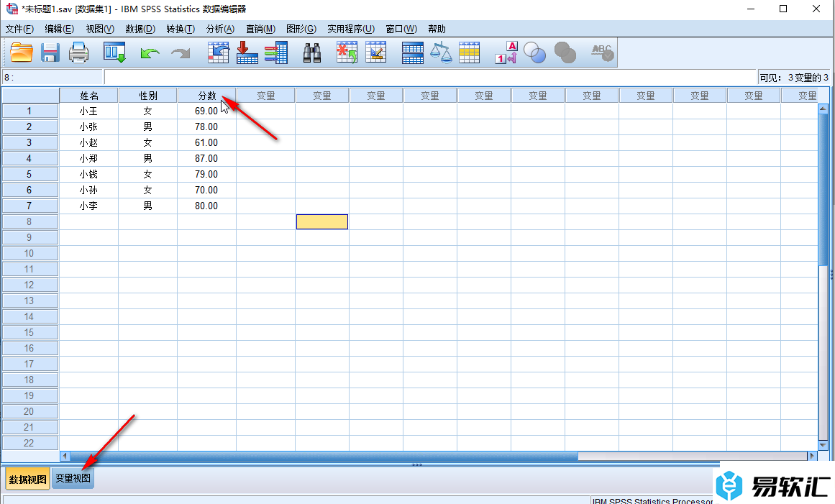This screenshot has width=835, height=504.
Task: Select the 性别 column header
Action: click(x=148, y=96)
